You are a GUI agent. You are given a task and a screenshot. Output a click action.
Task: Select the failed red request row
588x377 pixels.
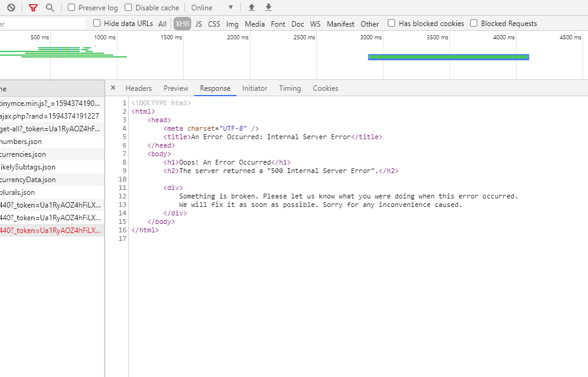pyautogui.click(x=50, y=231)
